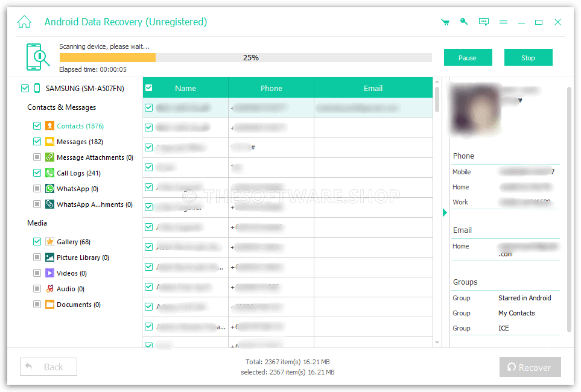Uncheck the Contacts (1876) checkbox
Image resolution: width=581 pixels, height=392 pixels.
click(37, 125)
